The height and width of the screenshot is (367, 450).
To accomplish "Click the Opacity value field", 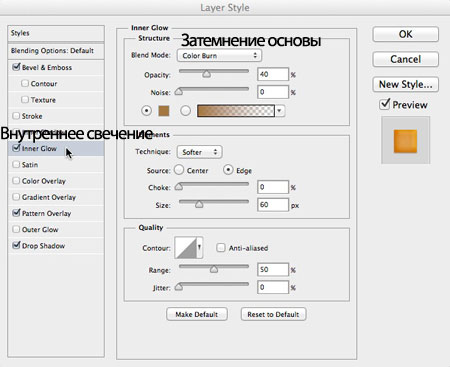I will [x=273, y=74].
